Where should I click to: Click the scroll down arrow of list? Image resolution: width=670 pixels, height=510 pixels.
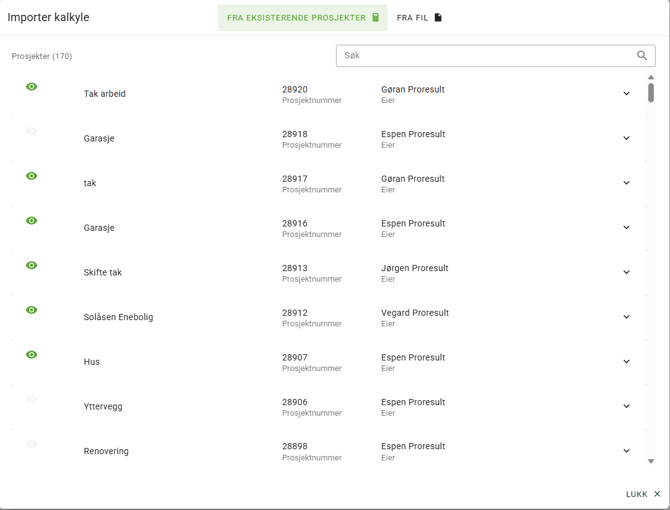pos(651,462)
